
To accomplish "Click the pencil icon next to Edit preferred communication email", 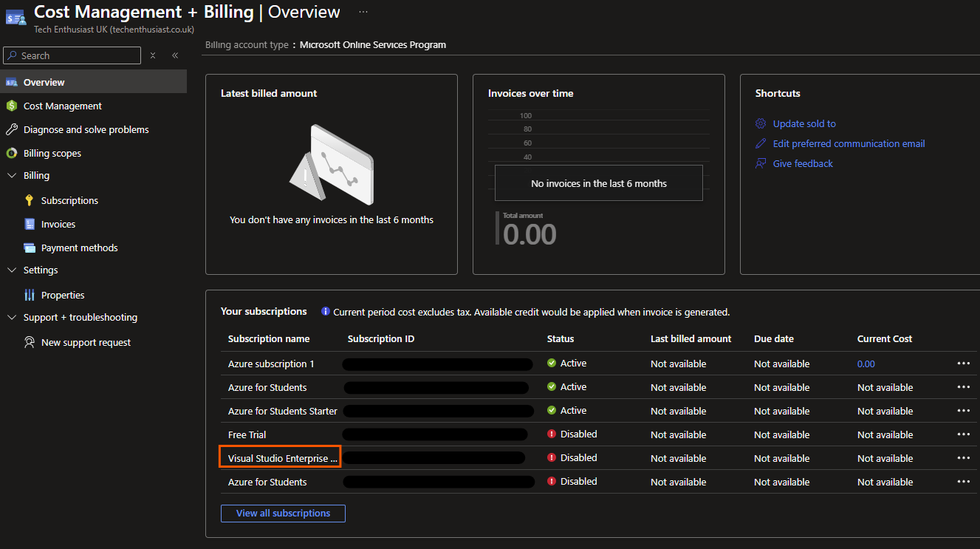I will tap(761, 143).
